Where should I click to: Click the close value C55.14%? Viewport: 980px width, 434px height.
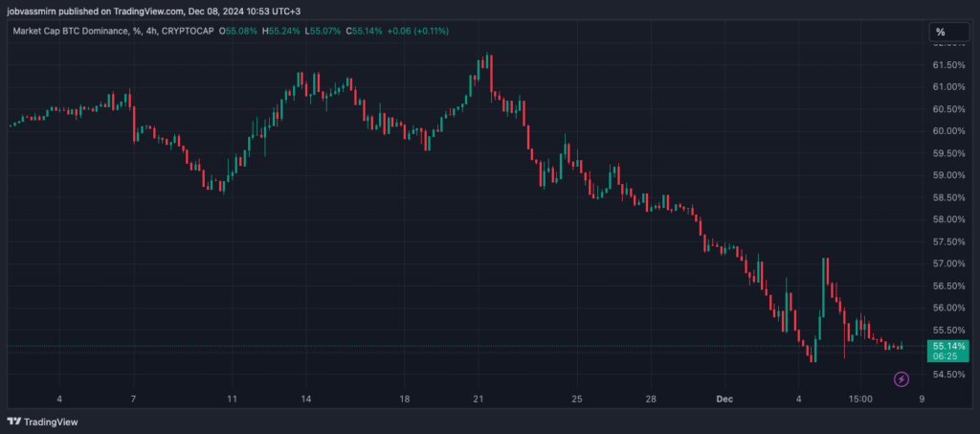(x=365, y=31)
